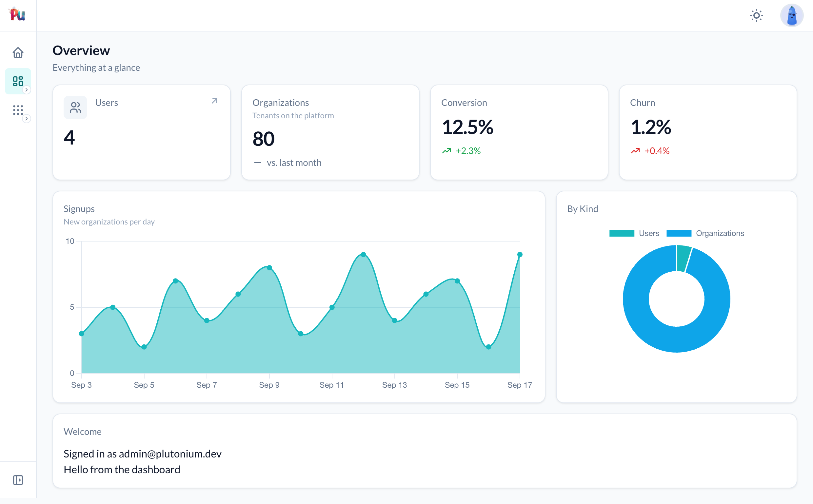This screenshot has height=504, width=813.
Task: Expand the apps grid submenu chevron
Action: [26, 119]
